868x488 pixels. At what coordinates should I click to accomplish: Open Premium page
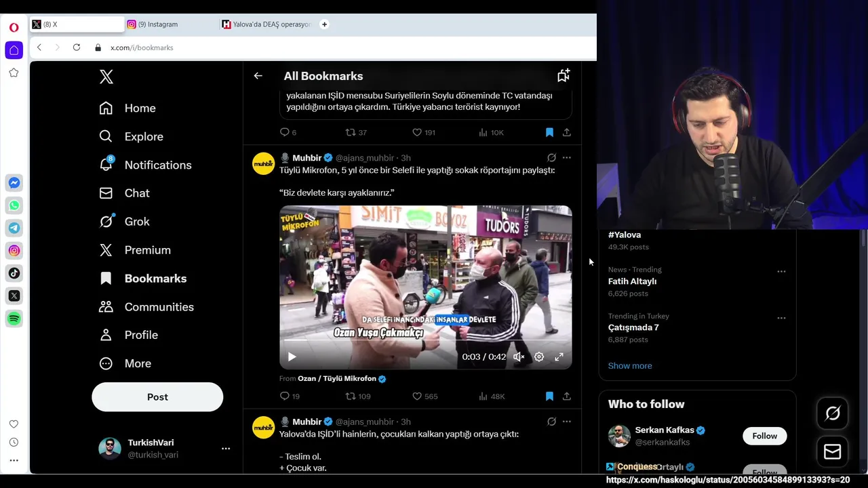click(x=135, y=250)
